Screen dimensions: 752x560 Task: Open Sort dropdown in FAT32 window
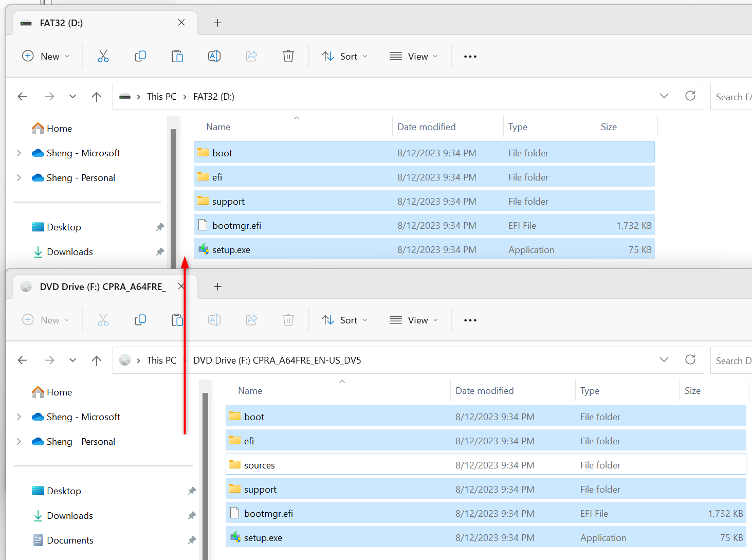pyautogui.click(x=344, y=57)
